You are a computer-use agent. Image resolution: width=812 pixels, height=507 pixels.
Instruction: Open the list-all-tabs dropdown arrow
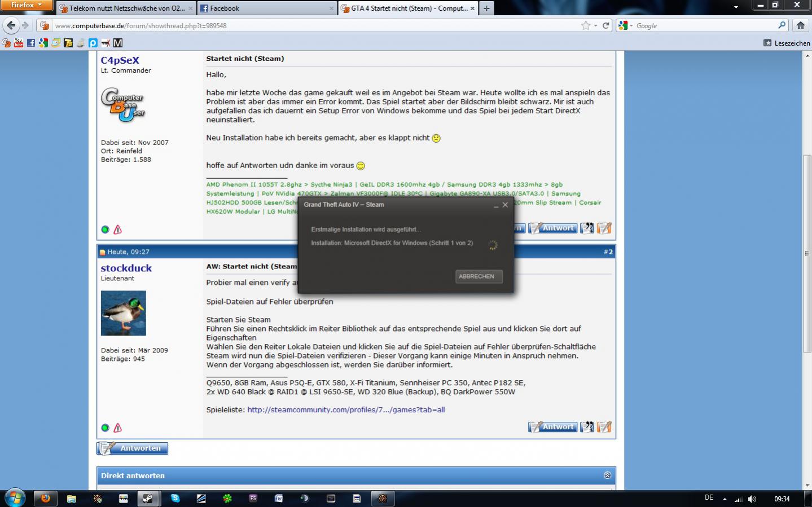pyautogui.click(x=736, y=7)
